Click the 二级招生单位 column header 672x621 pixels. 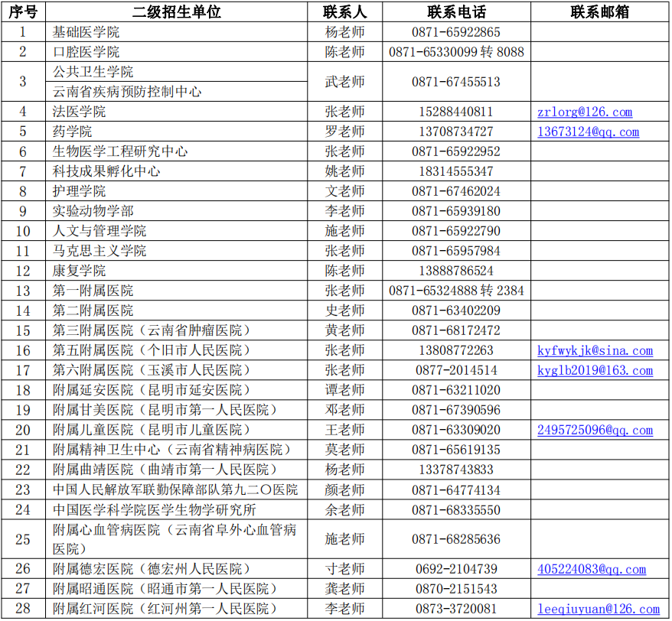point(177,11)
